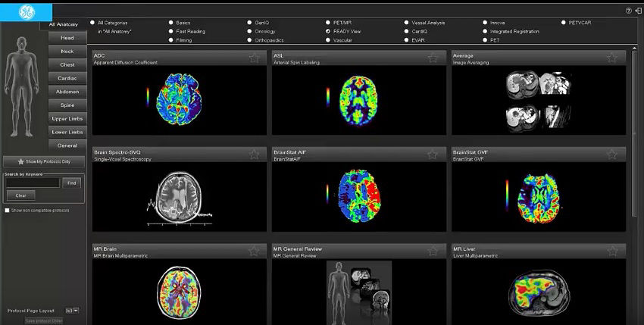The width and height of the screenshot is (644, 325).
Task: Click the Find search button
Action: pyautogui.click(x=71, y=183)
